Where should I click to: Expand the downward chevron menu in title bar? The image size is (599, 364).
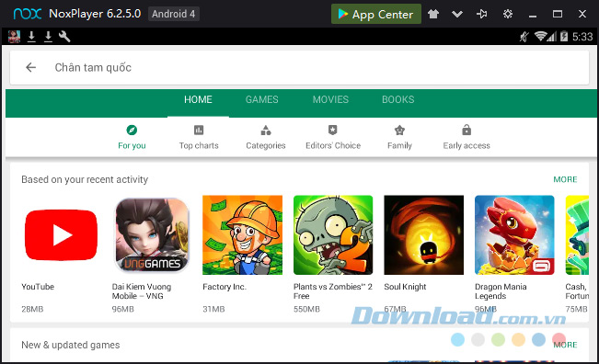pyautogui.click(x=457, y=15)
